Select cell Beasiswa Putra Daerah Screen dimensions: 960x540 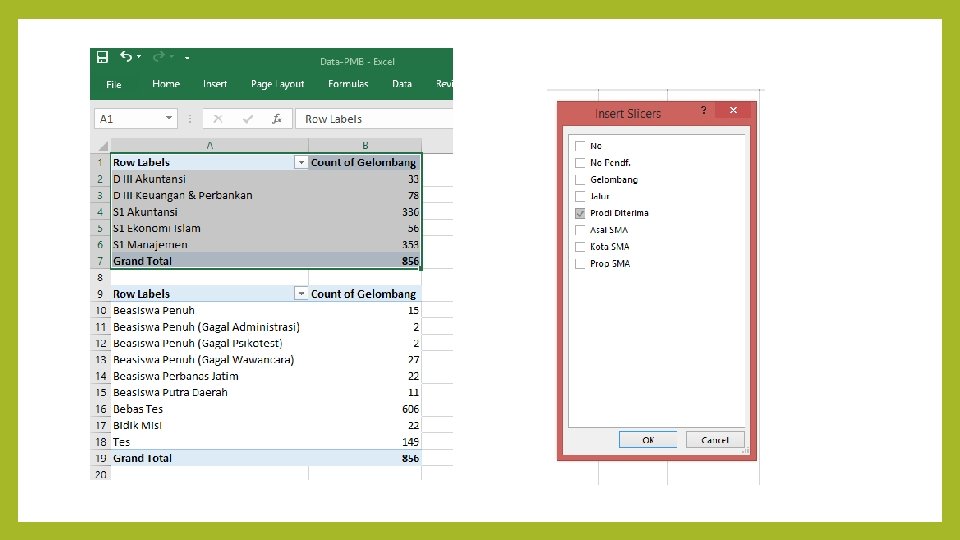(209, 392)
